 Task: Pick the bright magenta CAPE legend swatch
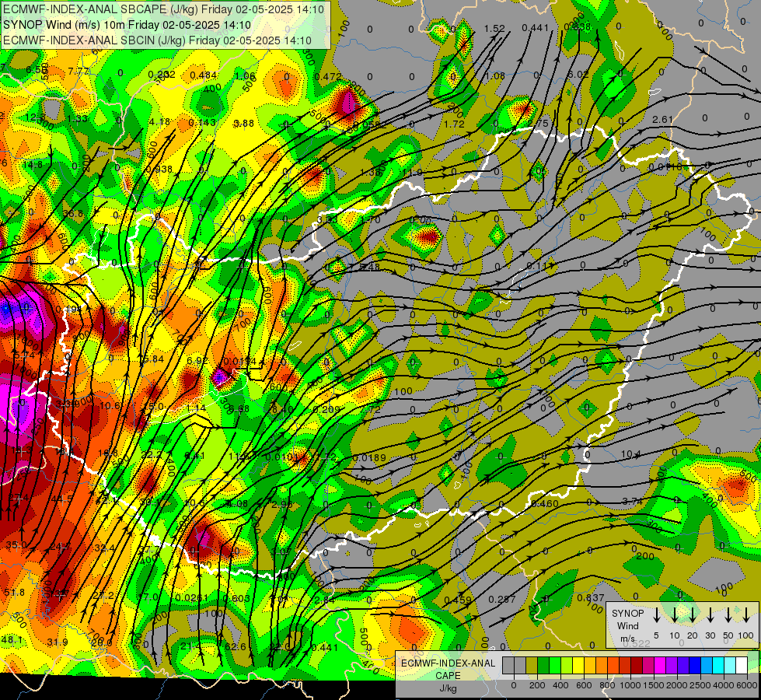tap(660, 666)
